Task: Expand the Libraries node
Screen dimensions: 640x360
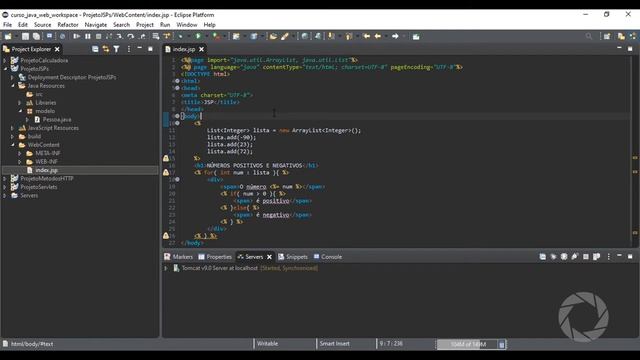Action: pyautogui.click(x=20, y=102)
